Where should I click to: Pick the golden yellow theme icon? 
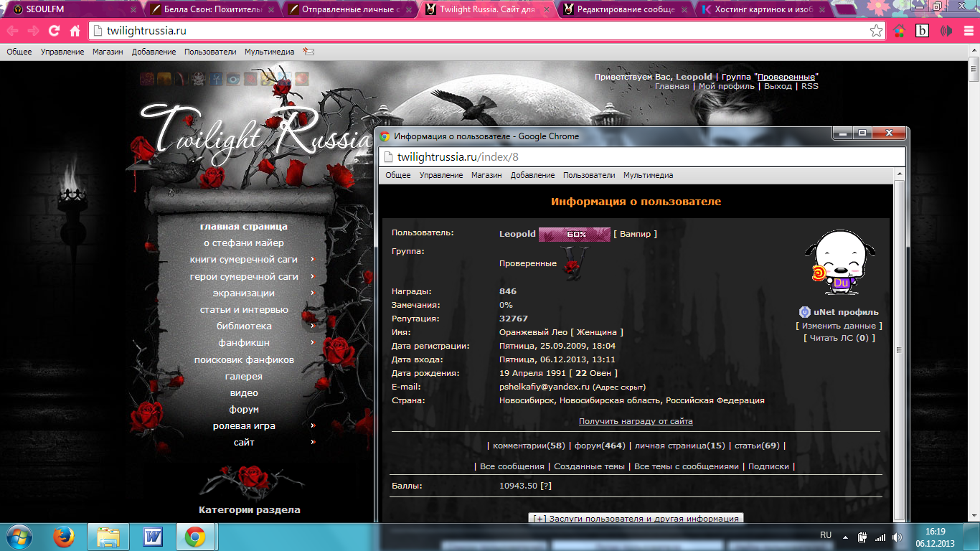coord(164,79)
